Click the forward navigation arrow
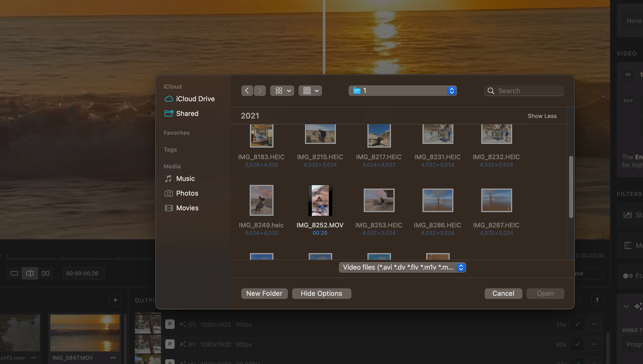The width and height of the screenshot is (643, 364). click(260, 91)
